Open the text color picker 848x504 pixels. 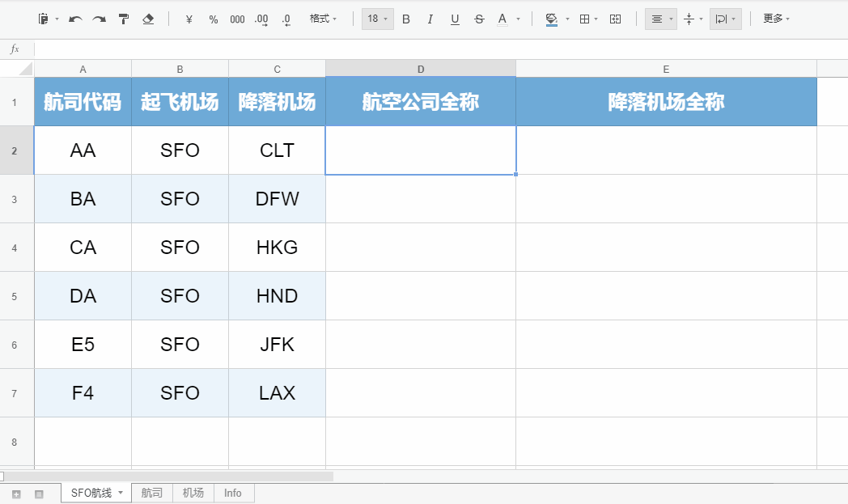[x=502, y=18]
